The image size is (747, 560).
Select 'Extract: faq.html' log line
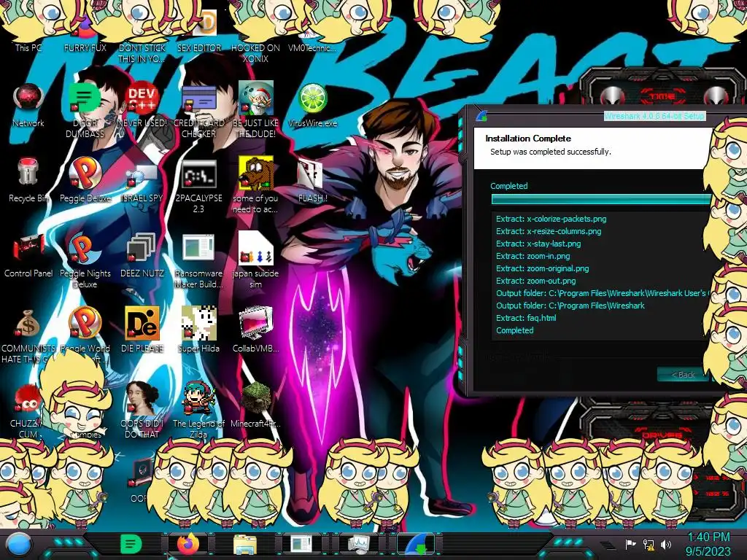526,318
